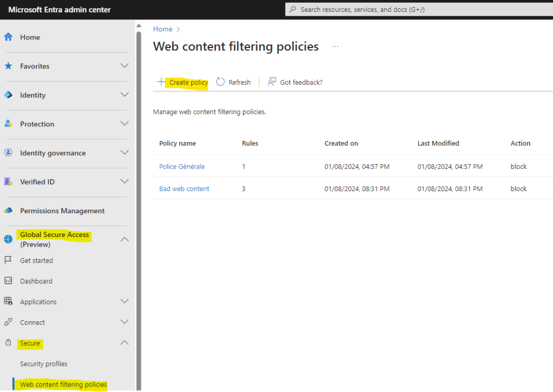Screen dimensions: 553x392
Task: Click the Dashboard chart icon
Action: pos(8,281)
